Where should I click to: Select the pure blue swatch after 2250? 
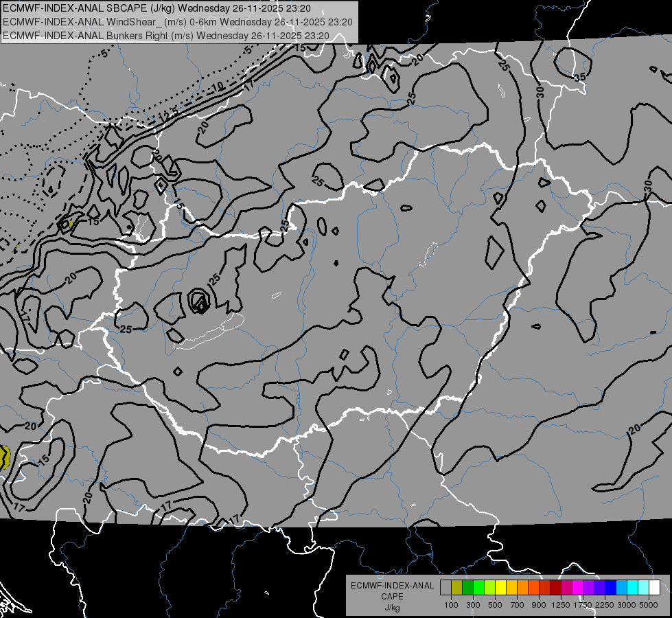pyautogui.click(x=611, y=587)
